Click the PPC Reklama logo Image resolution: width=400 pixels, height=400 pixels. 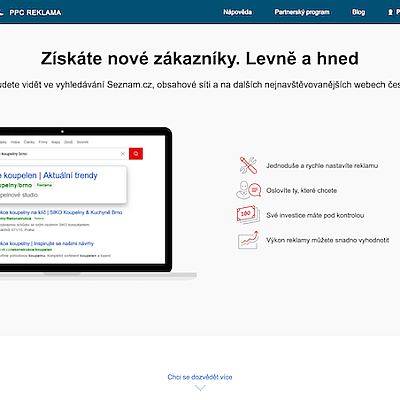point(31,12)
